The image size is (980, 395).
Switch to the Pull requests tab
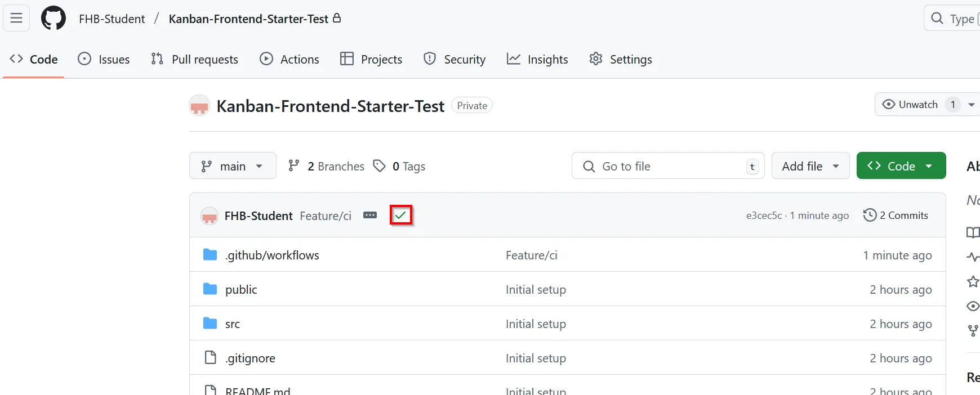(195, 59)
